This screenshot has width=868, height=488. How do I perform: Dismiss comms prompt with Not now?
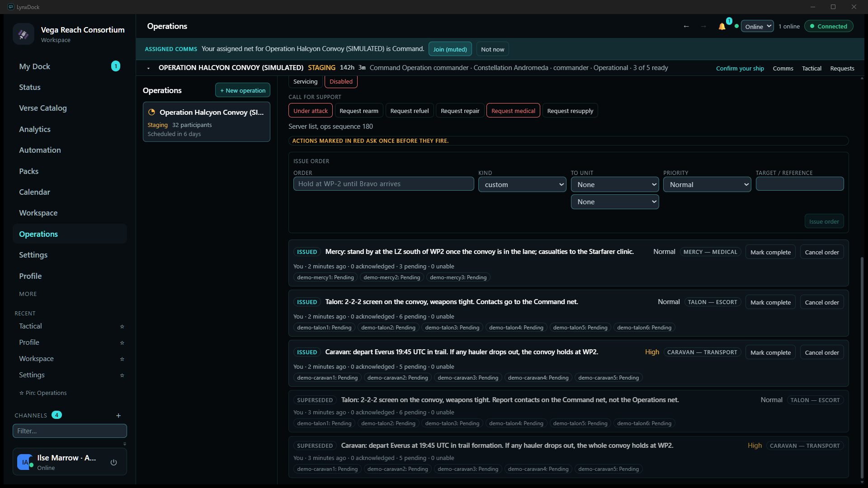coord(492,49)
